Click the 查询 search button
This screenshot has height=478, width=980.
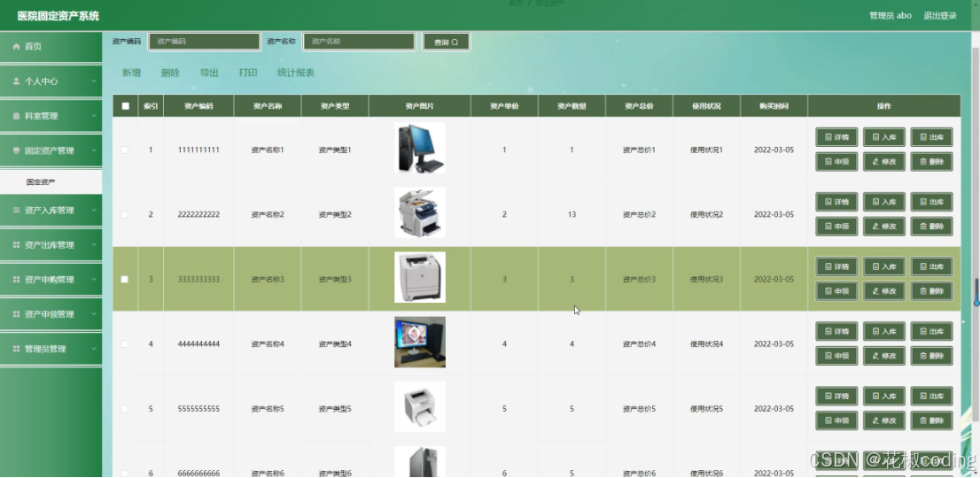click(447, 42)
